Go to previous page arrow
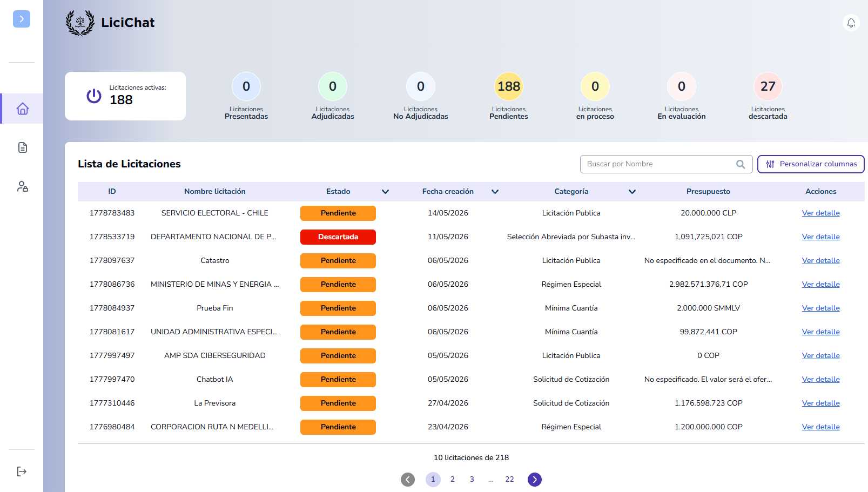The image size is (868, 492). (408, 479)
